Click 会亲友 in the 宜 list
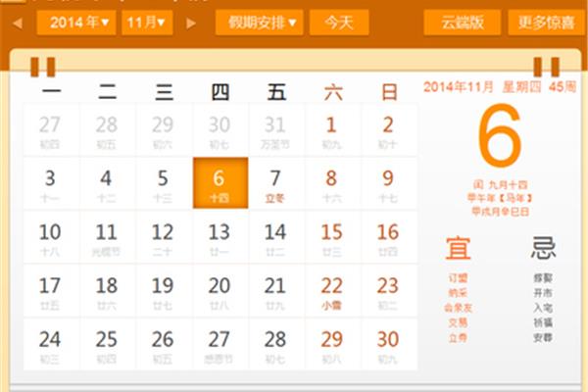The image size is (588, 392). point(458,308)
